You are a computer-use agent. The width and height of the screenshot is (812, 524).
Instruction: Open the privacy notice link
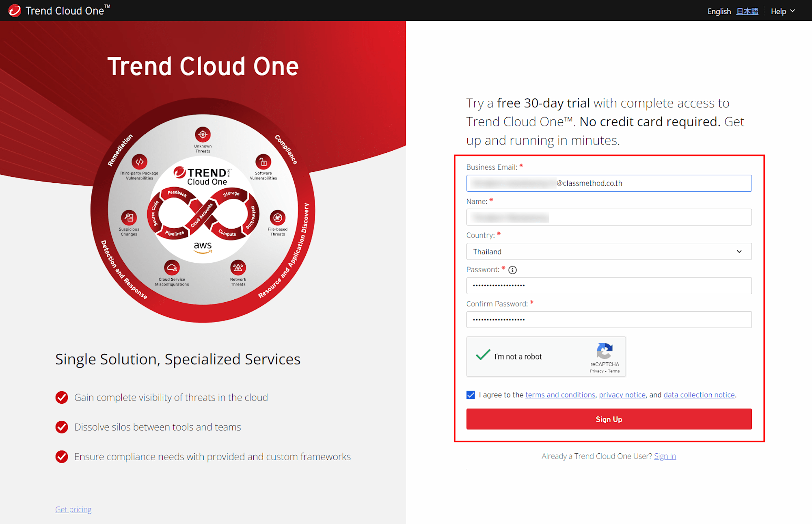click(622, 395)
